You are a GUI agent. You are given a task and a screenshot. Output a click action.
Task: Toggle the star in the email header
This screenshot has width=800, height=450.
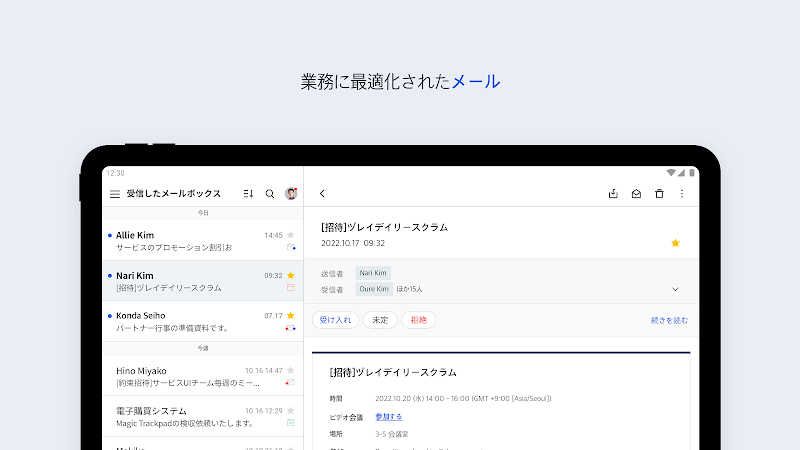pos(675,243)
